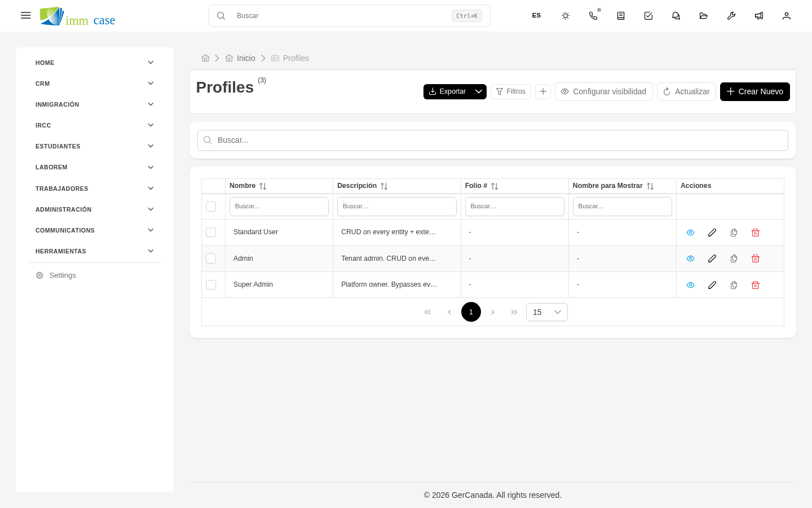The height and width of the screenshot is (508, 812).
Task: Open the Exportar dropdown arrow
Action: click(479, 91)
